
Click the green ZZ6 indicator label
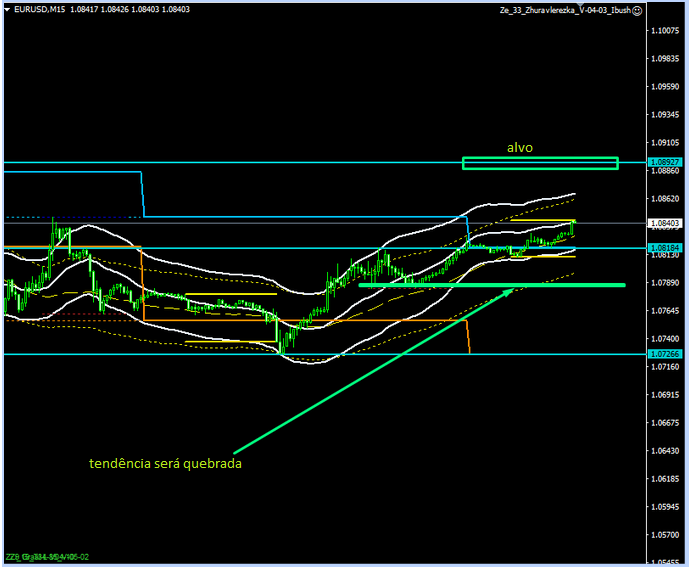click(x=47, y=557)
